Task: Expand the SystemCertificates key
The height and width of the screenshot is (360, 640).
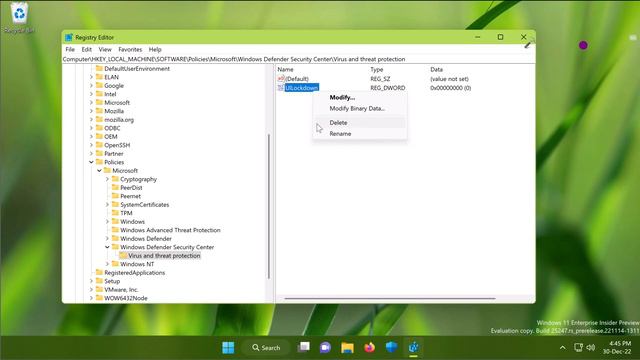Action: [x=107, y=204]
